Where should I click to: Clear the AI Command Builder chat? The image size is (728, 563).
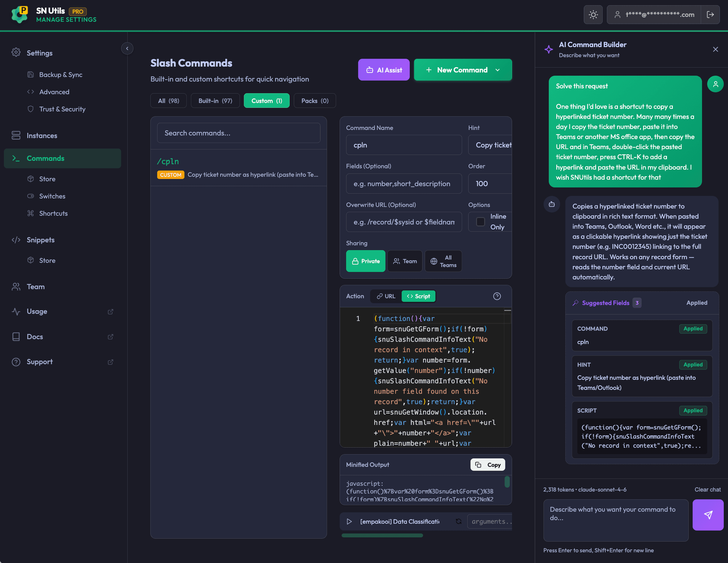click(707, 489)
